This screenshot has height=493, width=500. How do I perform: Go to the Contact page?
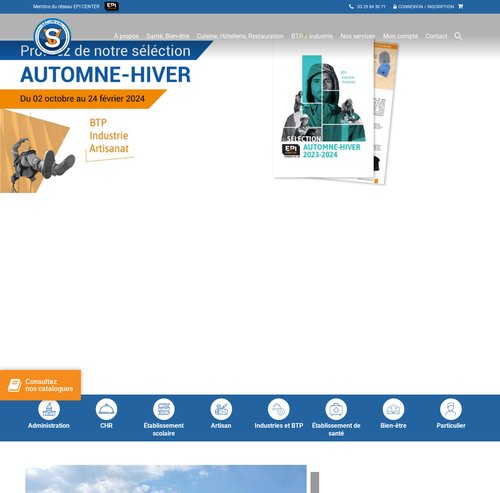[x=436, y=36]
